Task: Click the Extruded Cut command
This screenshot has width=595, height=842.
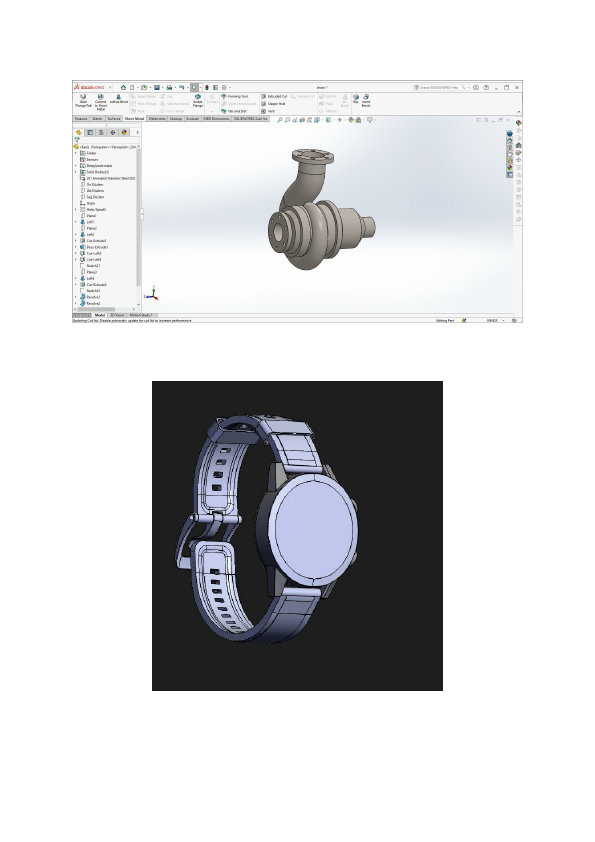Action: pyautogui.click(x=274, y=97)
